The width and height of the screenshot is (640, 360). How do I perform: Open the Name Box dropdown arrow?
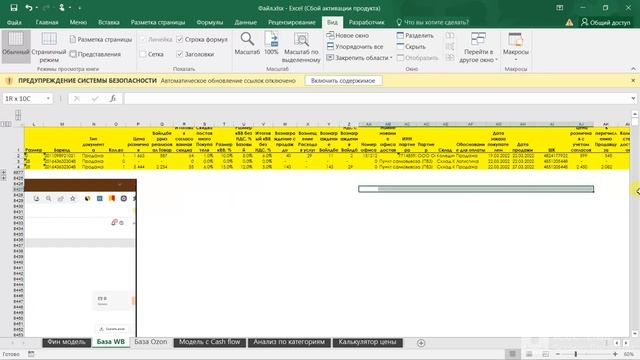[x=48, y=98]
